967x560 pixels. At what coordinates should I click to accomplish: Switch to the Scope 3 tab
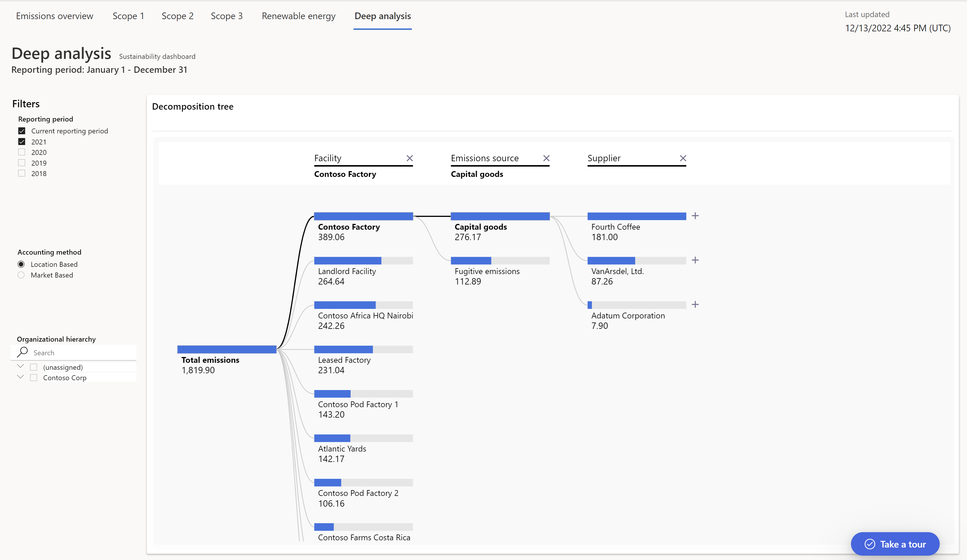coord(227,16)
